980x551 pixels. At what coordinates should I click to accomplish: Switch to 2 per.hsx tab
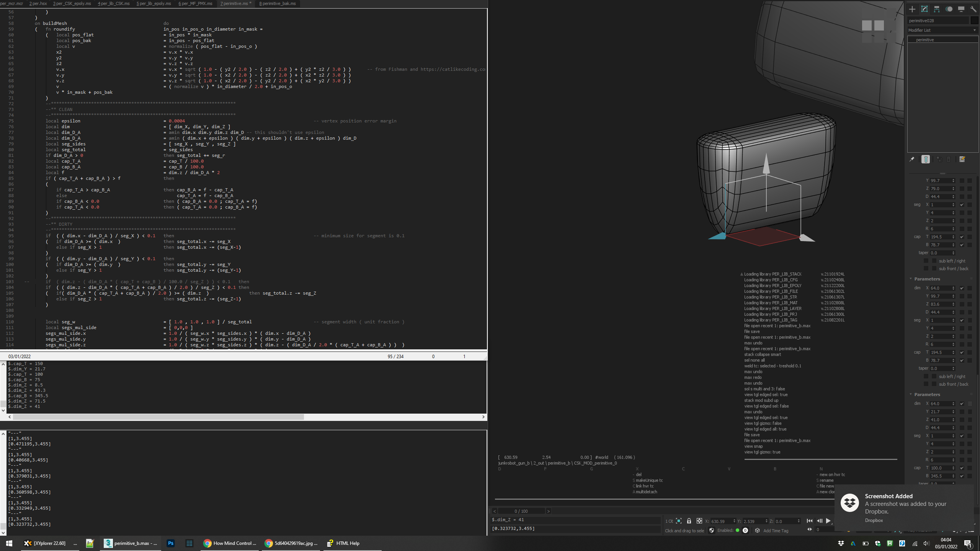click(38, 3)
